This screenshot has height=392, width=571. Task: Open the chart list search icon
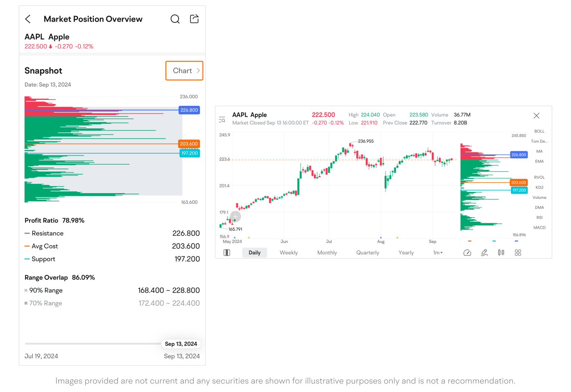(x=222, y=120)
